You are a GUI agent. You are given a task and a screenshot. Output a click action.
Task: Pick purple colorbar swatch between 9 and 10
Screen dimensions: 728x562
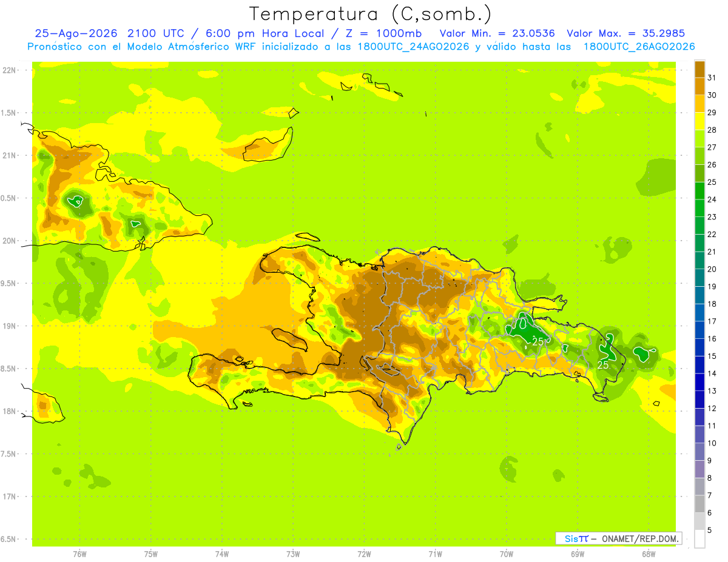699,452
